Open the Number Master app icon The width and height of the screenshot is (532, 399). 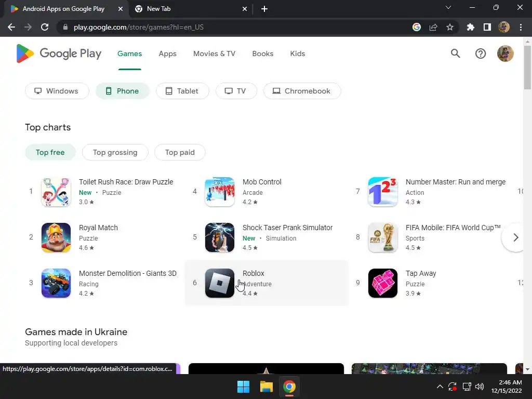[383, 192]
